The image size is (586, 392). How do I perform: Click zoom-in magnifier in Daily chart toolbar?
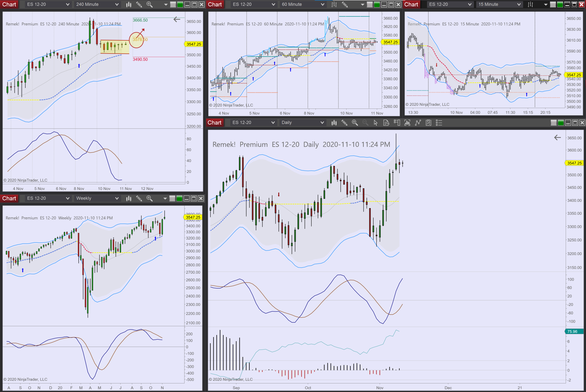coord(355,122)
